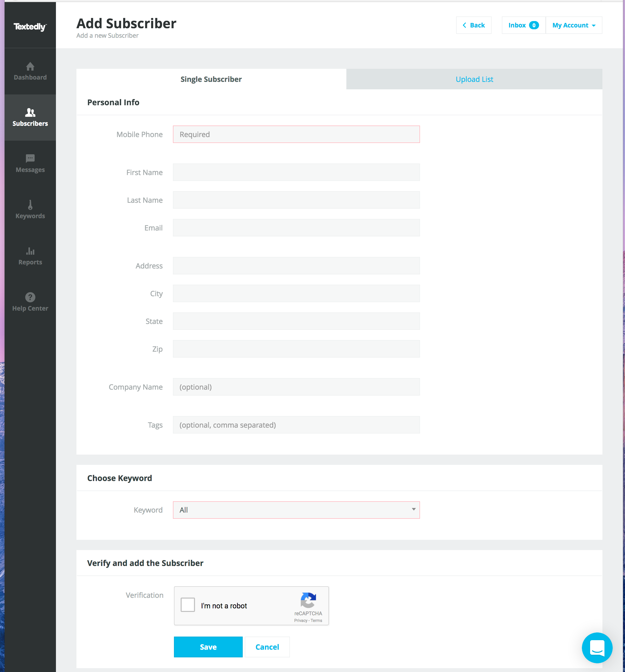
Task: Focus the City field
Action: [296, 293]
